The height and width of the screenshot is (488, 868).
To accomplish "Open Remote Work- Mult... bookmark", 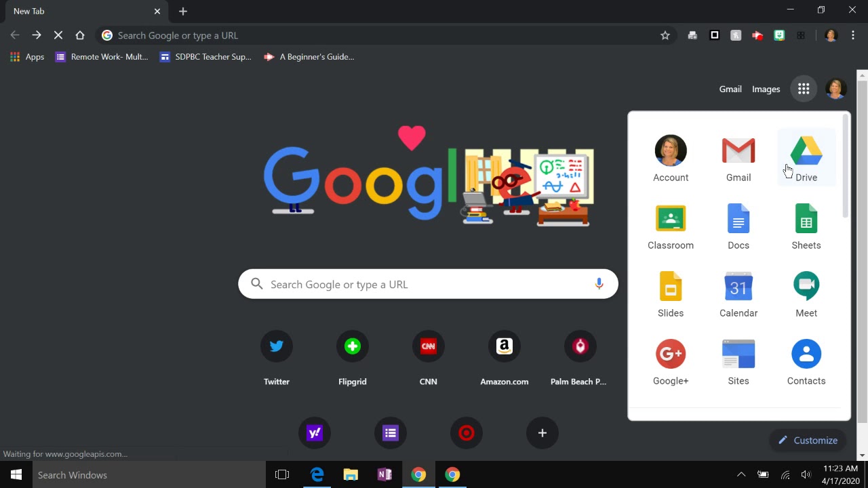I will [102, 57].
